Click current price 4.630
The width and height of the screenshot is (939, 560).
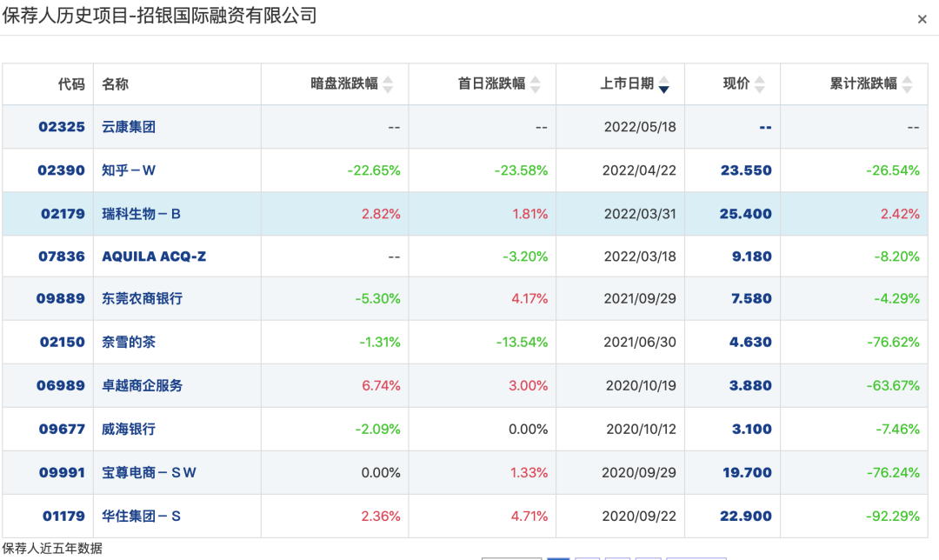click(x=750, y=342)
